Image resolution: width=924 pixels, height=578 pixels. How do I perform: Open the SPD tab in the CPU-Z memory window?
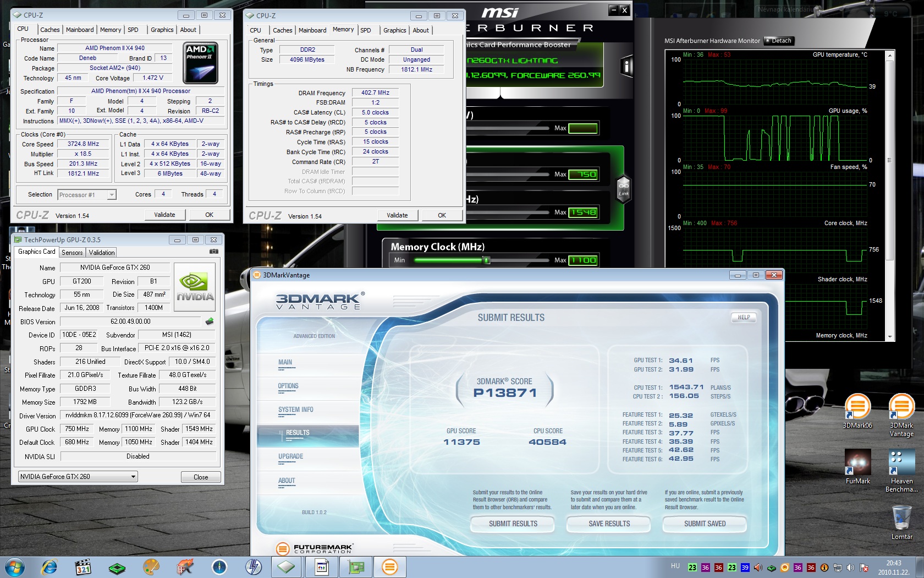pos(366,30)
